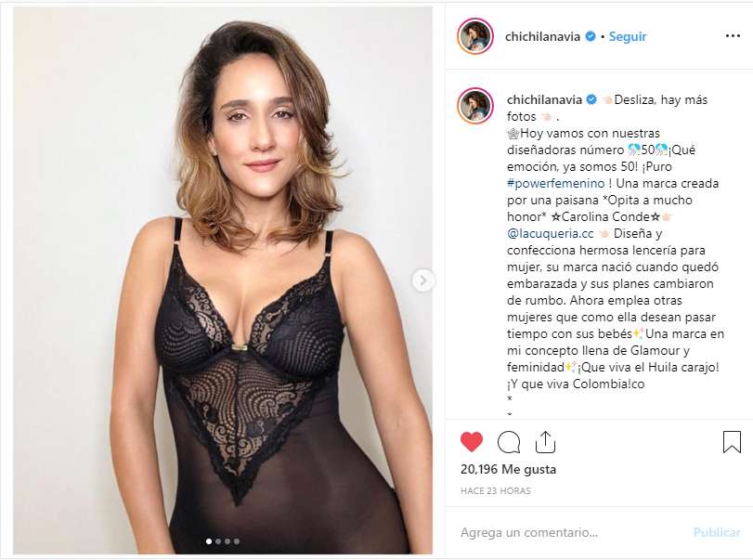This screenshot has width=753, height=560.
Task: Click the verified badge in post header
Action: click(589, 36)
